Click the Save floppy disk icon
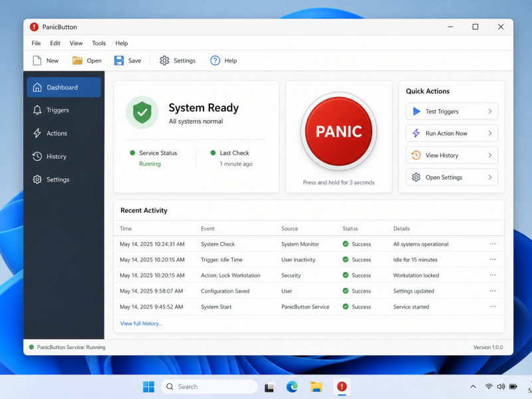The height and width of the screenshot is (399, 532). pos(119,61)
